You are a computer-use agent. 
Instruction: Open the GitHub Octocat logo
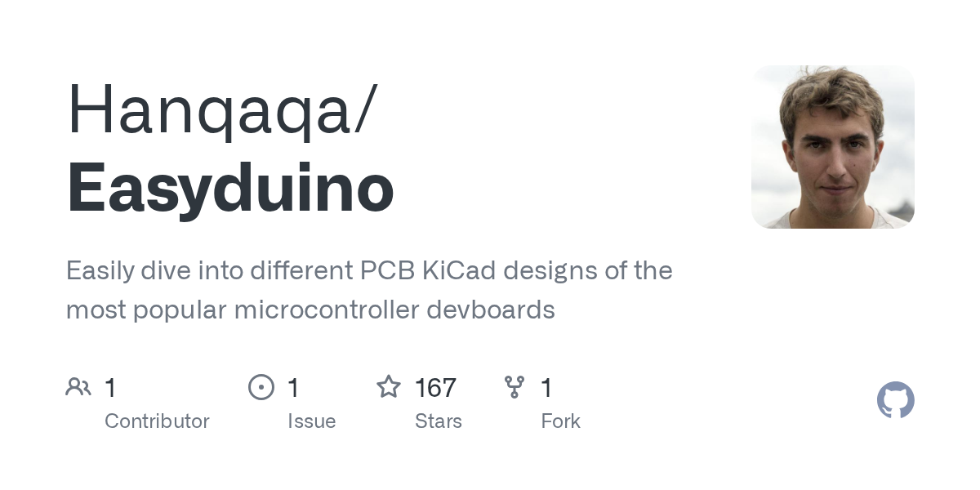(x=895, y=400)
